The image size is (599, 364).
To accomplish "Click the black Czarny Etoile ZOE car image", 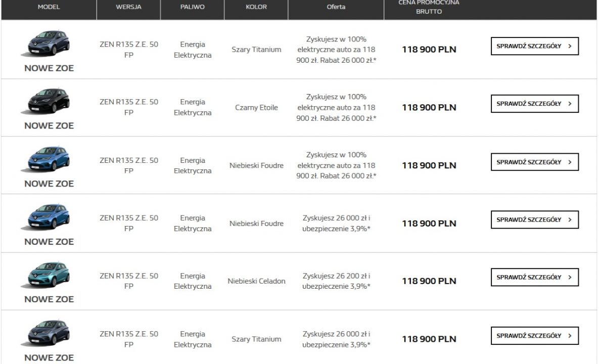I will coord(47,101).
